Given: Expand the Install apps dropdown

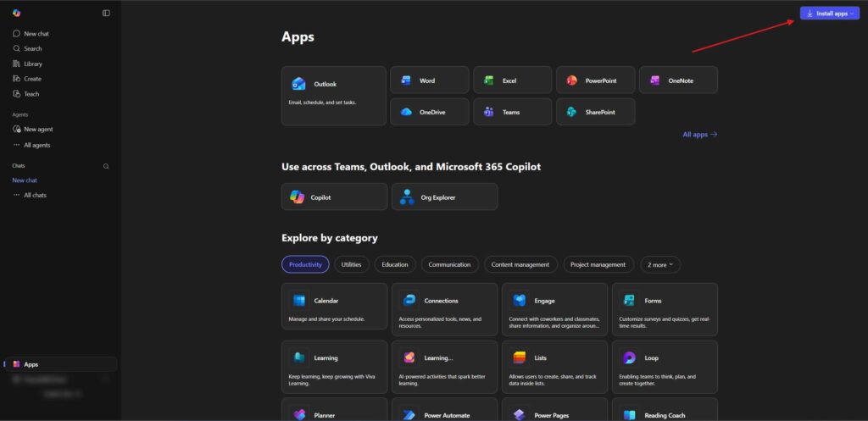Looking at the screenshot, I should [830, 14].
